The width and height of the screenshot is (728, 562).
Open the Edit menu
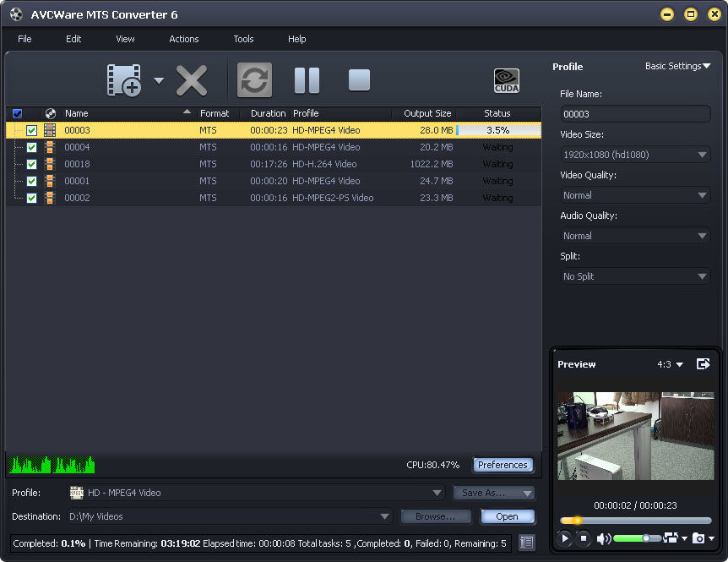pos(73,39)
